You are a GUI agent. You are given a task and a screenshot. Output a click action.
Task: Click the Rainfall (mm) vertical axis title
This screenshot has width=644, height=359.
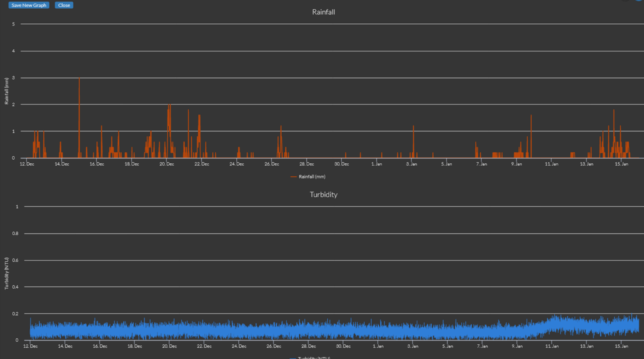click(x=6, y=91)
